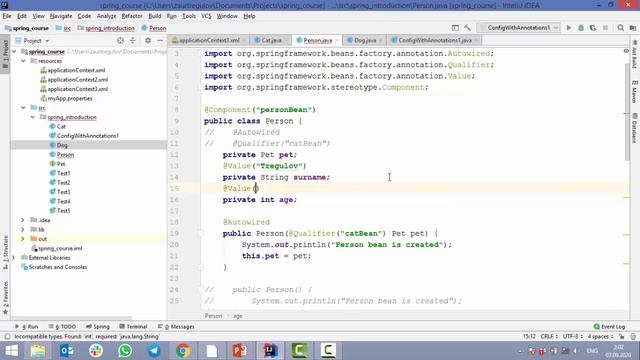
Task: Open the Database side panel
Action: tap(634, 128)
